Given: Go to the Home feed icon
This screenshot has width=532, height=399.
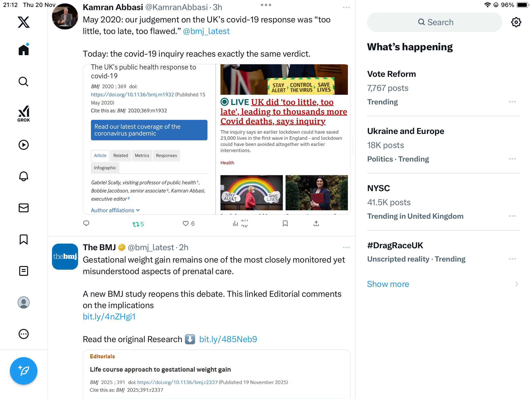Looking at the screenshot, I should tap(24, 50).
